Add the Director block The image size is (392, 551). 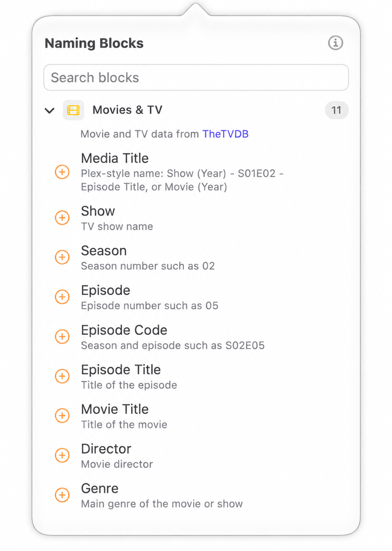click(x=62, y=455)
